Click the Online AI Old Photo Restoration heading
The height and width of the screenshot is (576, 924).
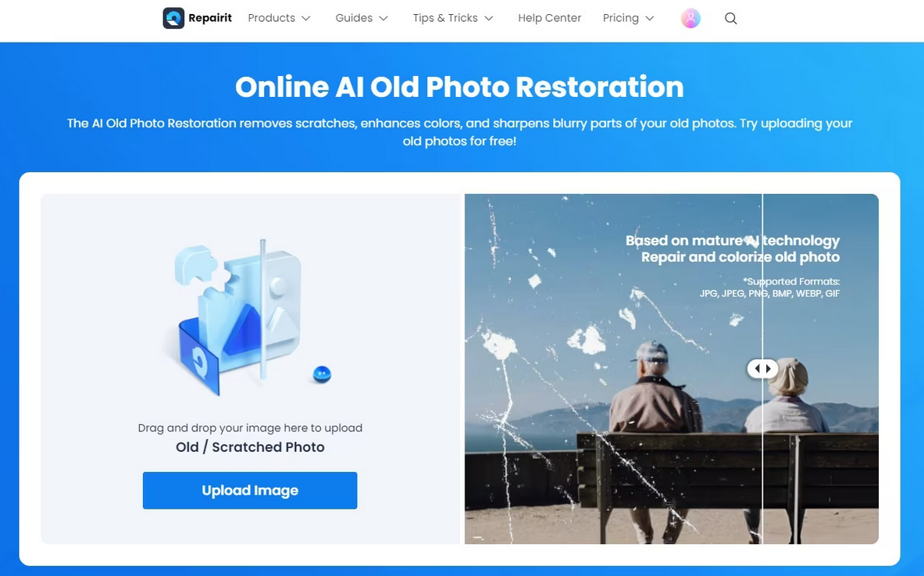tap(459, 87)
